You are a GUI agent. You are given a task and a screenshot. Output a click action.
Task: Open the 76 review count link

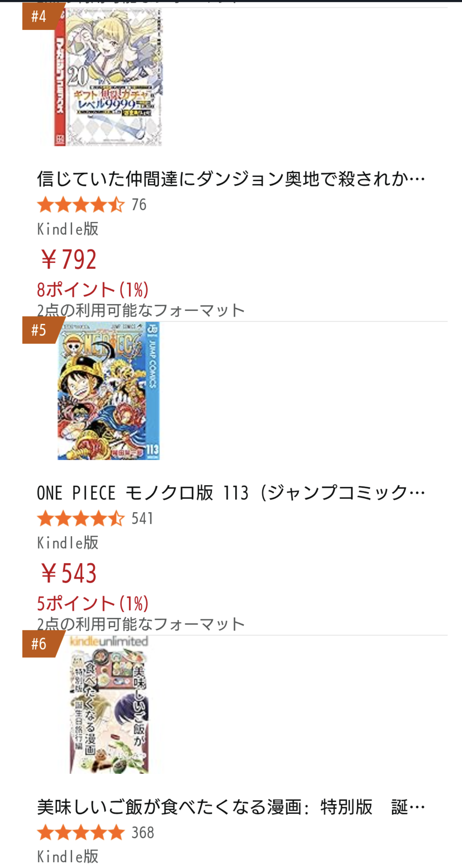139,205
